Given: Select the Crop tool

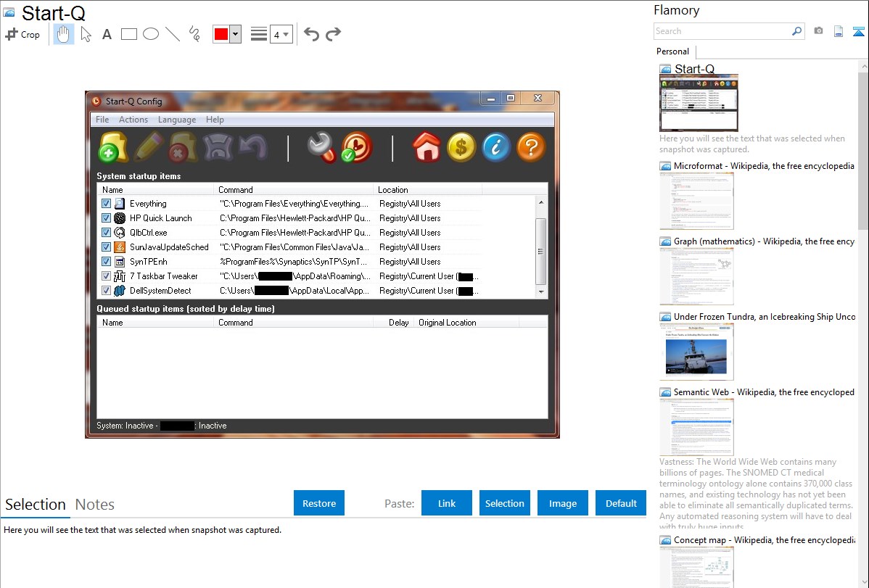Looking at the screenshot, I should [22, 34].
